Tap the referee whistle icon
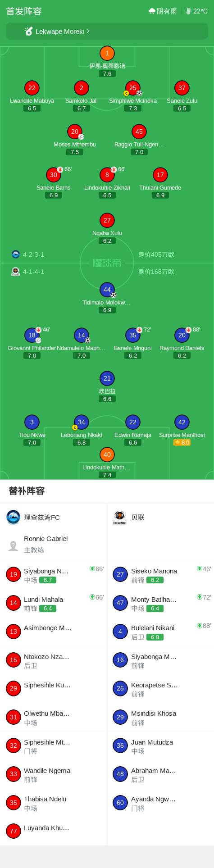The width and height of the screenshot is (214, 868). pos(29,31)
